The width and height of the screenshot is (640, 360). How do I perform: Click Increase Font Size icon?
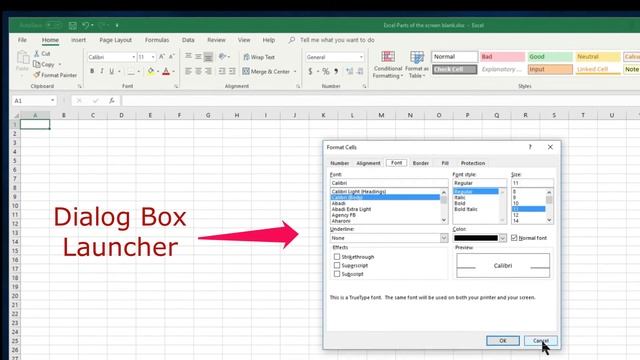[x=162, y=57]
